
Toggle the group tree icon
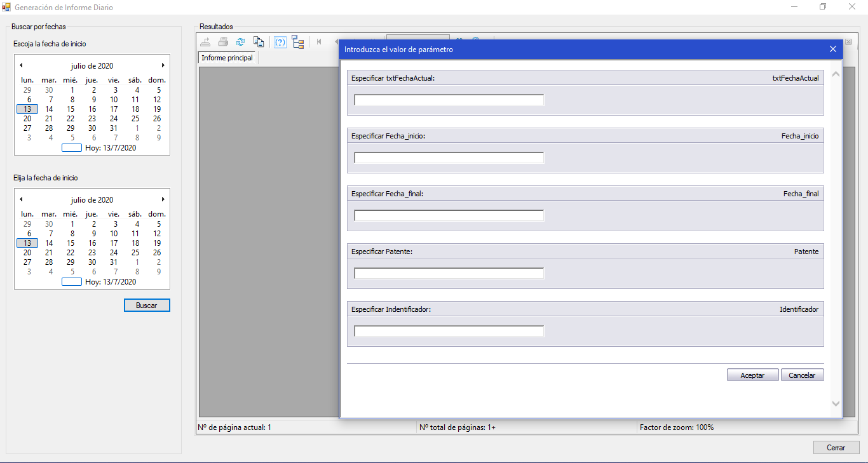298,42
